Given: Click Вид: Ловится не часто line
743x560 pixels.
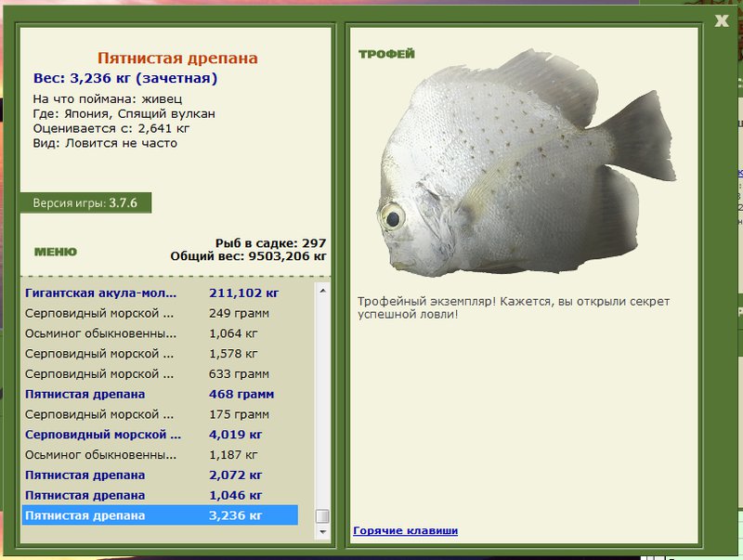Looking at the screenshot, I should pos(105,144).
